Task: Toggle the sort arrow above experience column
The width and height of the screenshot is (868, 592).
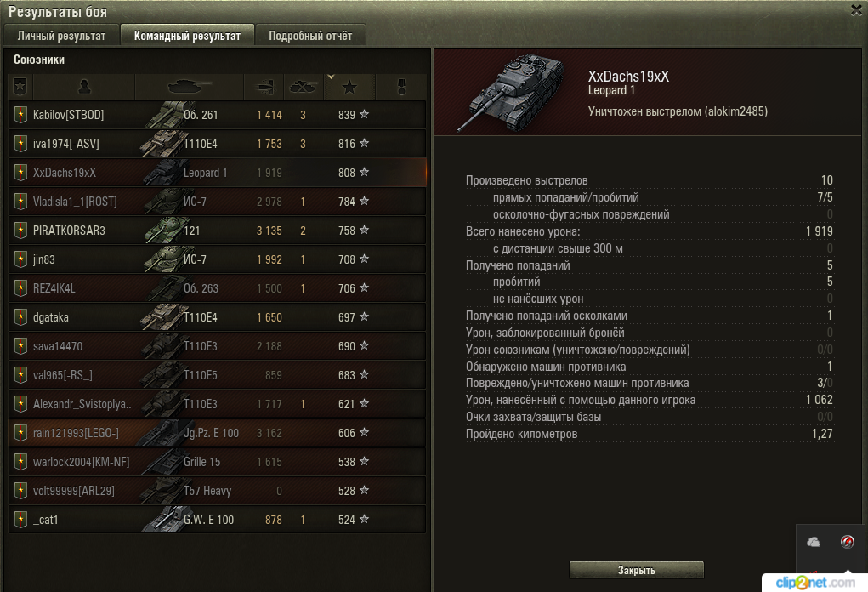Action: click(331, 77)
